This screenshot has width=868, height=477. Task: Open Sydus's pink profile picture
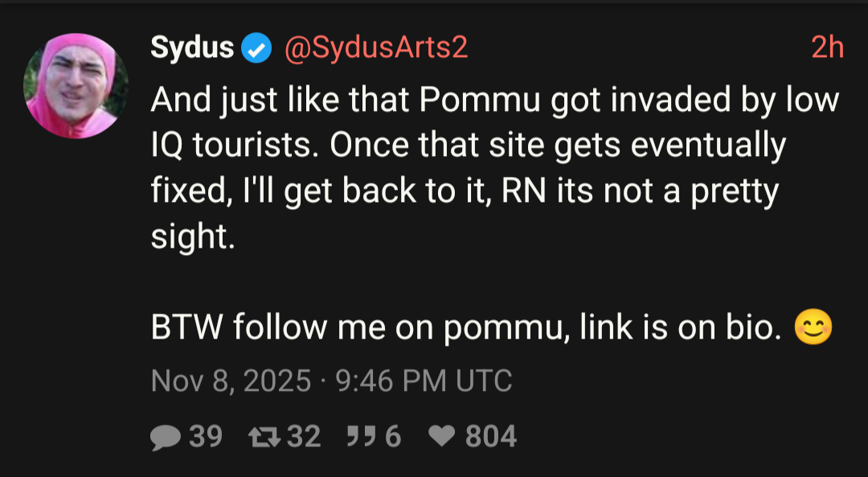pos(76,86)
